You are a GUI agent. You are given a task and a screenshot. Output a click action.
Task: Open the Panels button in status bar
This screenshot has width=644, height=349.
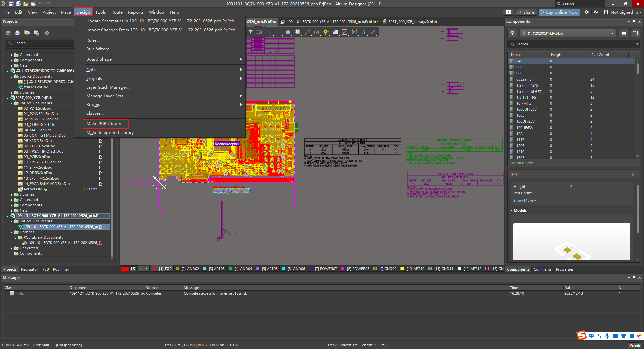coord(635,345)
